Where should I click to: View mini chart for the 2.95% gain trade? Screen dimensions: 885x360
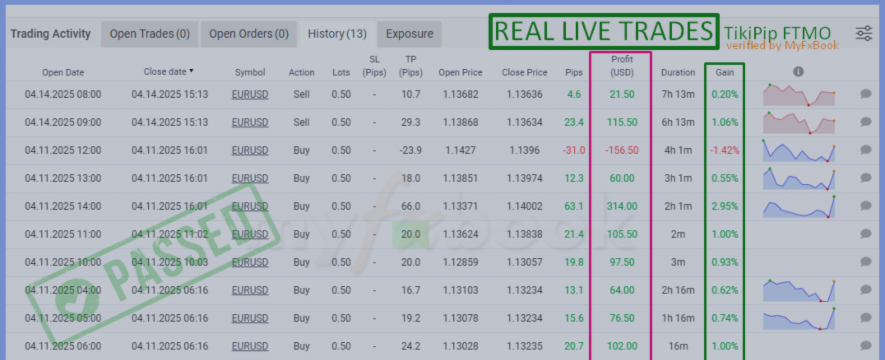click(799, 206)
